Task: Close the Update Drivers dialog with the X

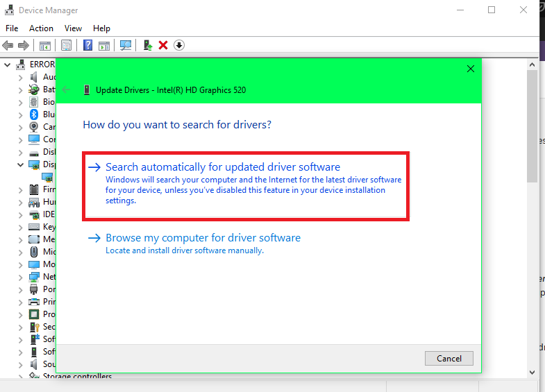Action: click(471, 69)
